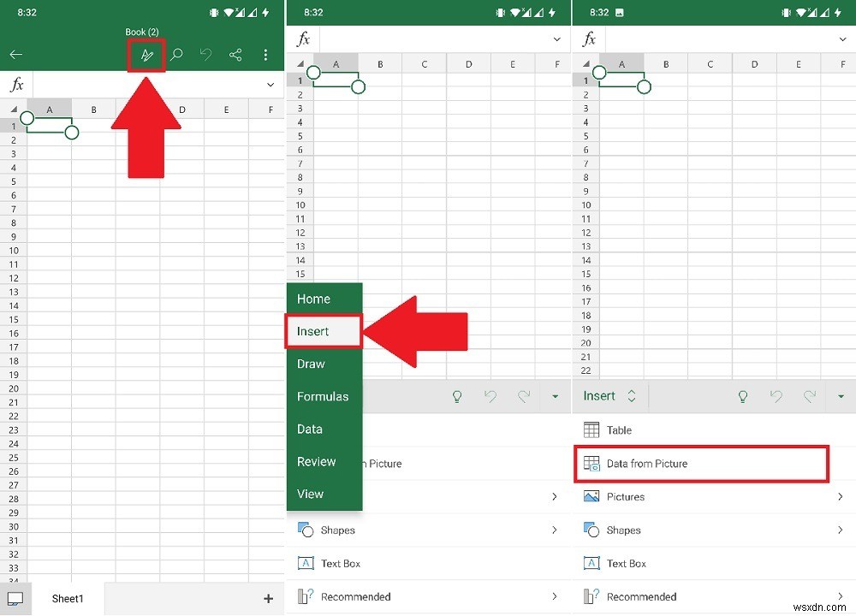
Task: Select the Data from Picture icon
Action: click(x=591, y=463)
